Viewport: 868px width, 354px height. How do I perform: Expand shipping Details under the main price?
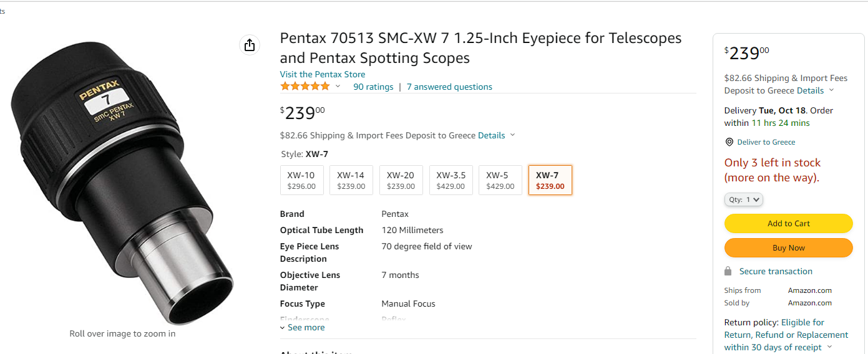[x=497, y=135]
